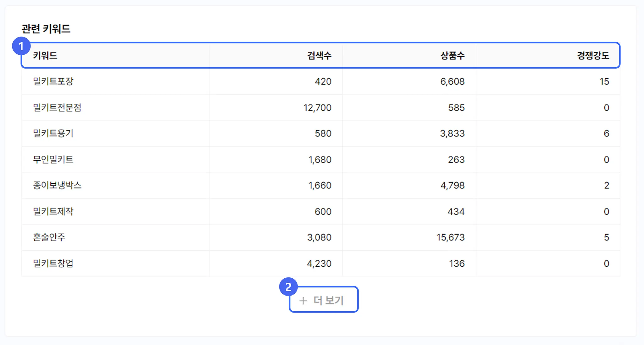Select keyword 밀키트포장
This screenshot has height=345, width=644.
click(x=53, y=81)
